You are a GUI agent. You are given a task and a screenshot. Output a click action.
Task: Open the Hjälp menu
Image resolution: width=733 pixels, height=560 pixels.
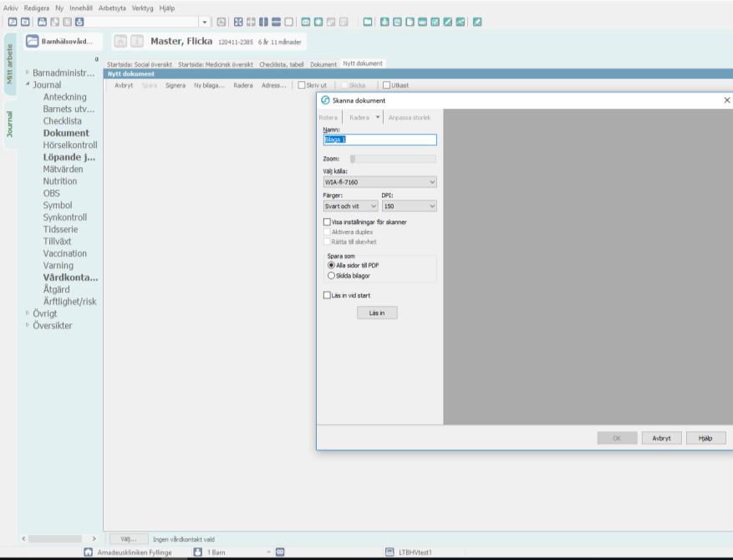[167, 8]
